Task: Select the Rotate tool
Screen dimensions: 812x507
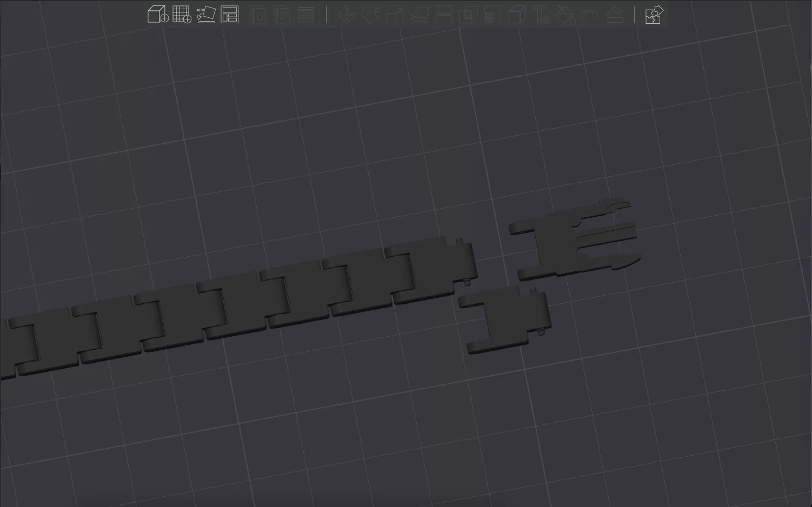Action: 371,15
